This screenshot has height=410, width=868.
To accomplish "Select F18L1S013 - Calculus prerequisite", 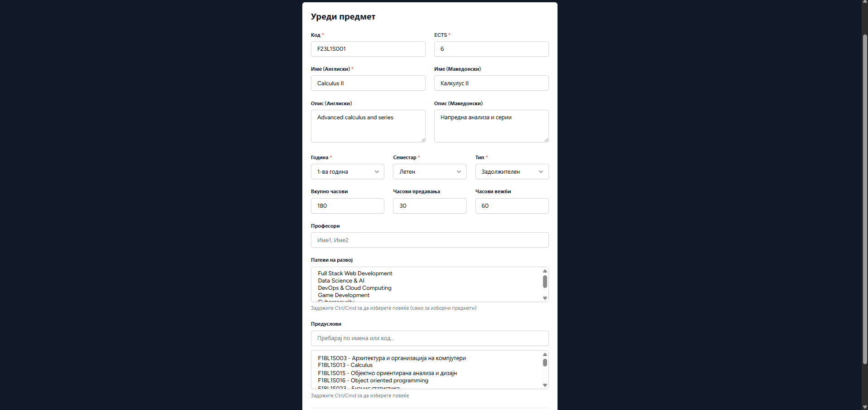I will (345, 365).
